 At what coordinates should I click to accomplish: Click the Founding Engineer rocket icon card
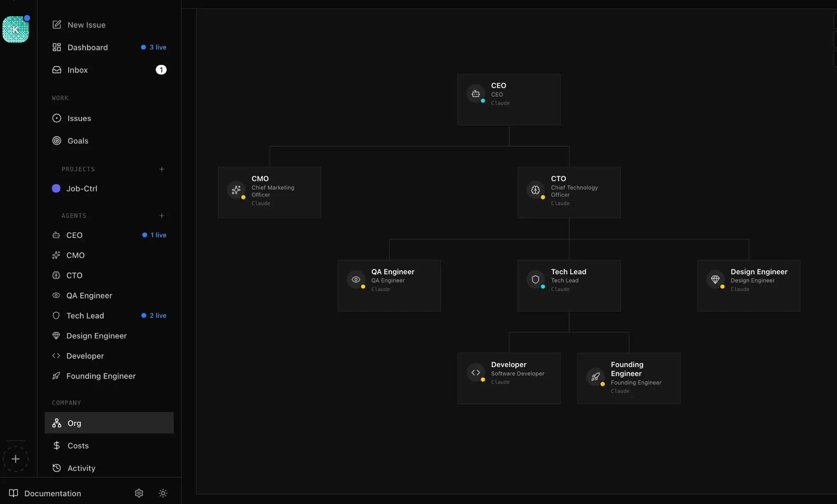595,376
